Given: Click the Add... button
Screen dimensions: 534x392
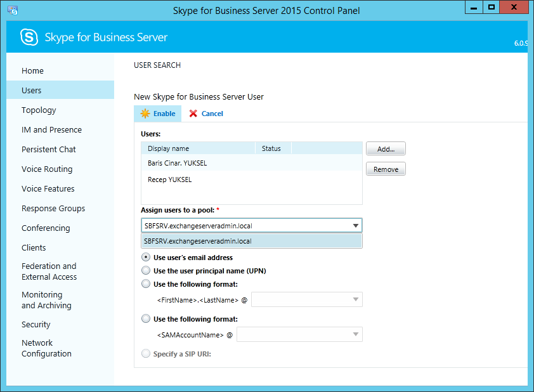Looking at the screenshot, I should 386,149.
